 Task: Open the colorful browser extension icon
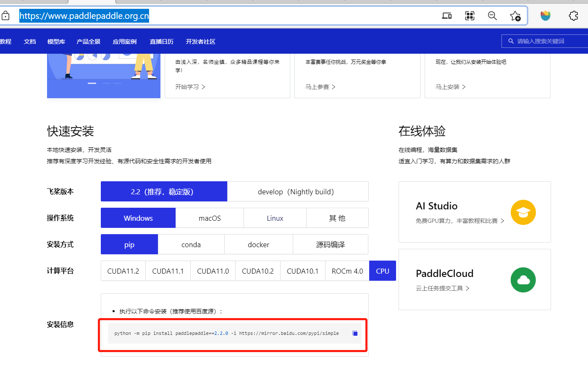pyautogui.click(x=546, y=16)
